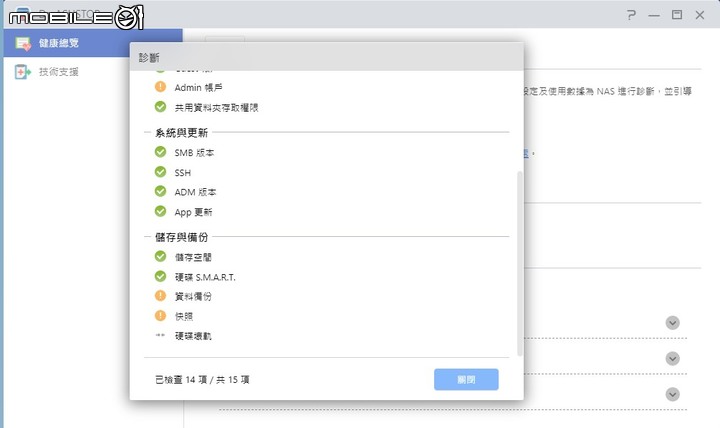Select the 硬碟 S.M.A.R.T. item text
The width and height of the screenshot is (720, 428).
click(205, 277)
